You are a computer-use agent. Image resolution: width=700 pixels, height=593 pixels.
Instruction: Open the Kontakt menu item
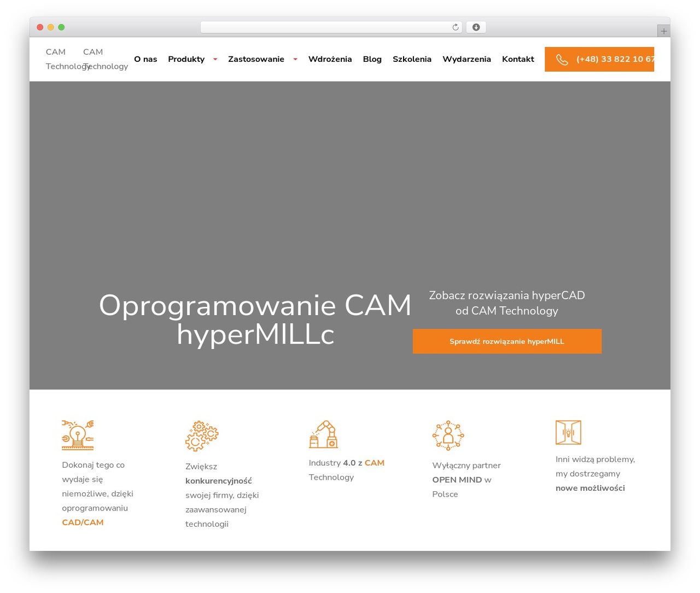coord(518,59)
